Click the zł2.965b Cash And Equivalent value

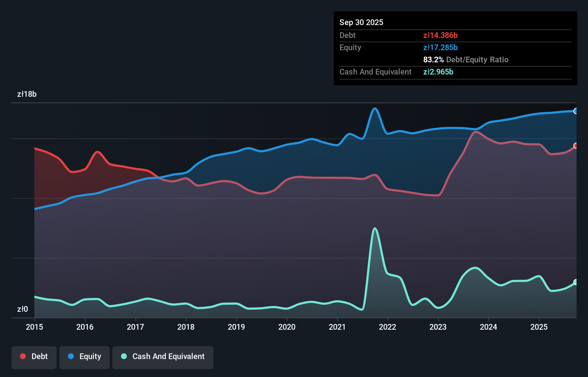coord(438,72)
